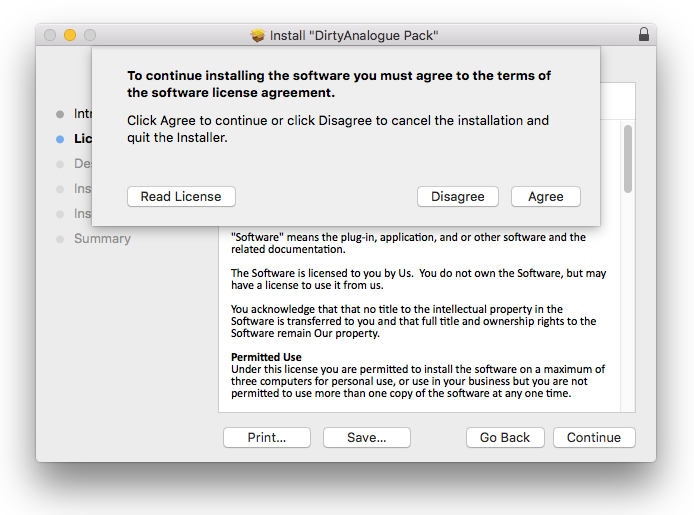
Task: Click the yellow minimize window button
Action: coord(70,35)
